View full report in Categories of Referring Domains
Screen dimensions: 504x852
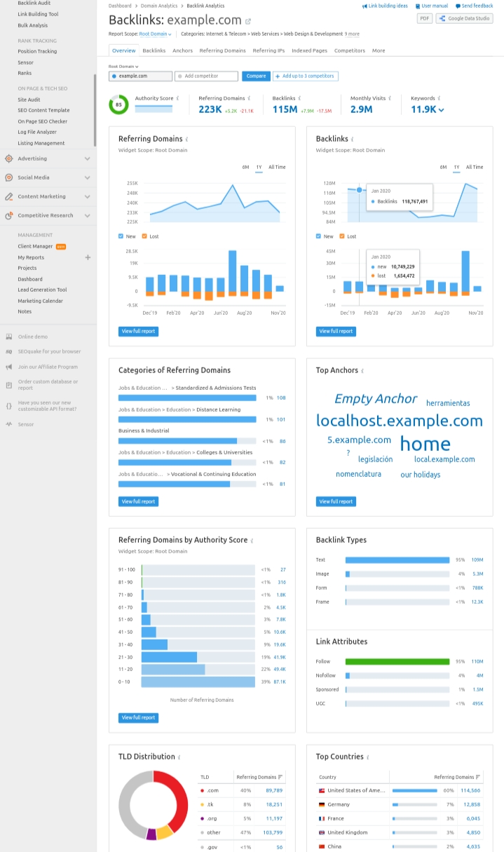(138, 501)
